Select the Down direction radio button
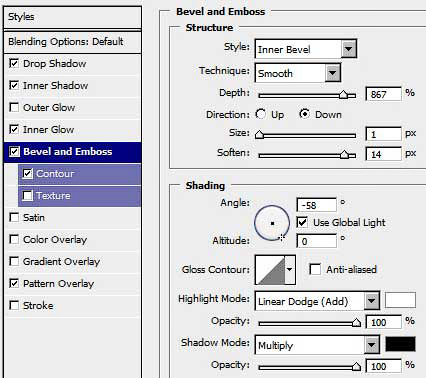The width and height of the screenshot is (426, 378). 304,114
